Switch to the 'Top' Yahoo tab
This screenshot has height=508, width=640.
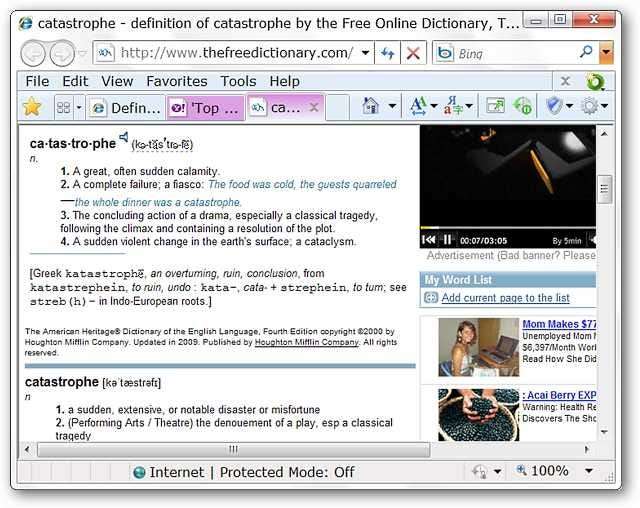point(205,107)
